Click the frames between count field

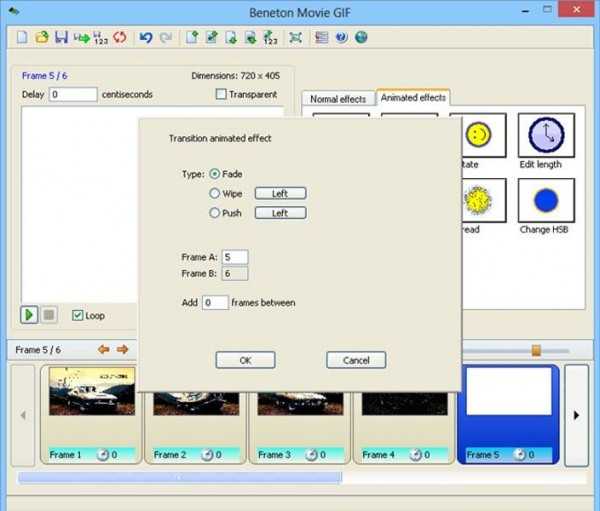click(x=215, y=302)
